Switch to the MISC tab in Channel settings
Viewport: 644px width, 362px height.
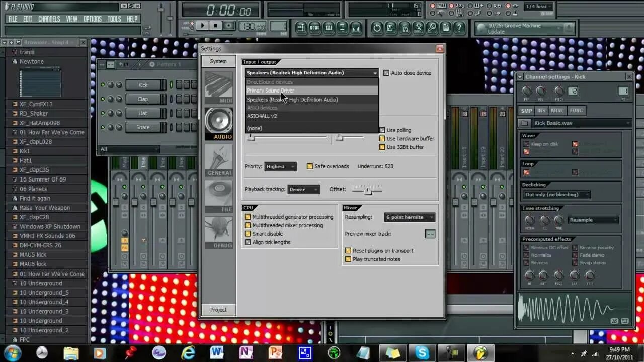(557, 111)
